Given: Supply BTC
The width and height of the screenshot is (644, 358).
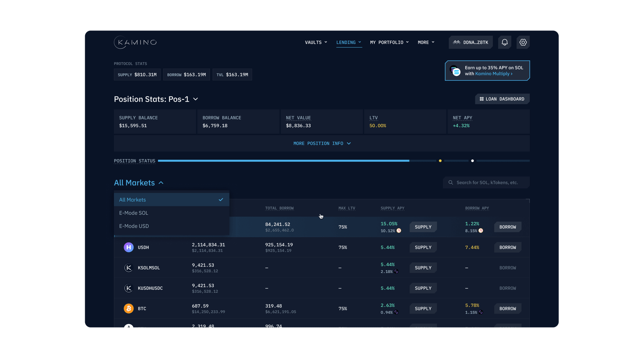Looking at the screenshot, I should [x=423, y=308].
